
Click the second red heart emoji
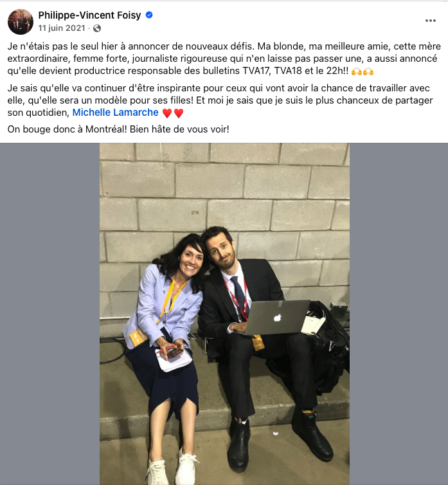[x=179, y=113]
